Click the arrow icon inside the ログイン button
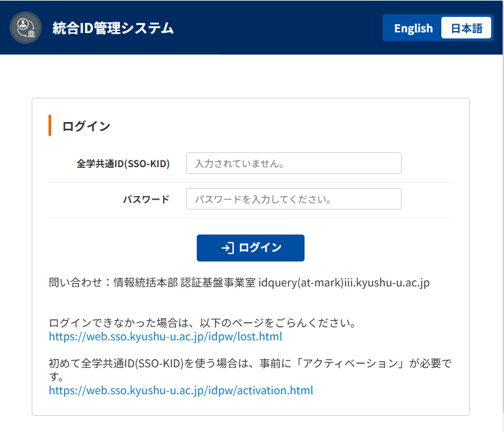The height and width of the screenshot is (432, 504). click(x=227, y=248)
